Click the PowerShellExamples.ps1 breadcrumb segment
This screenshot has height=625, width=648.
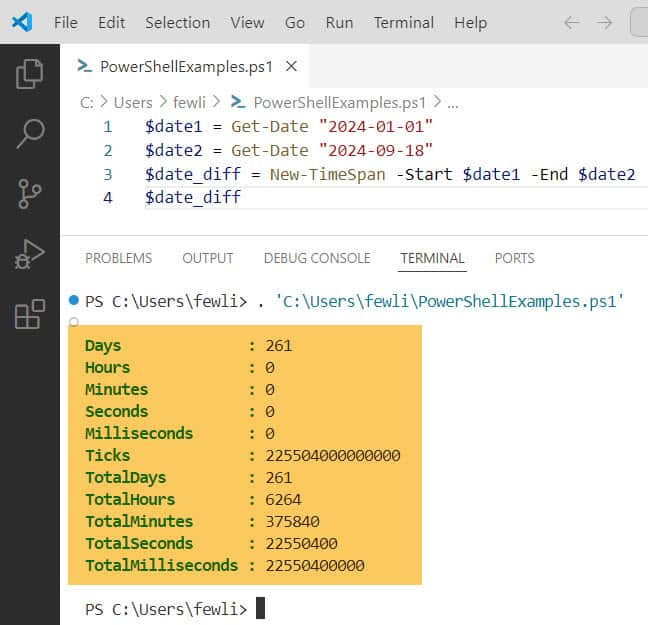(339, 103)
